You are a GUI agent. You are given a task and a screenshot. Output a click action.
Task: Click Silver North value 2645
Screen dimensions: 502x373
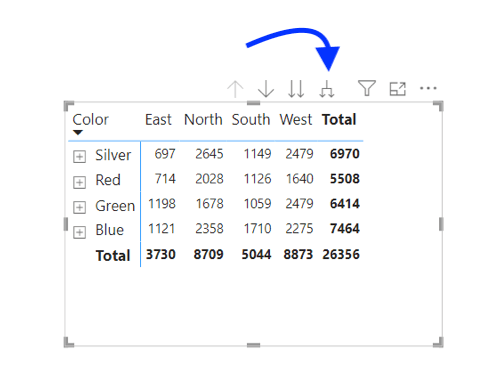click(209, 154)
